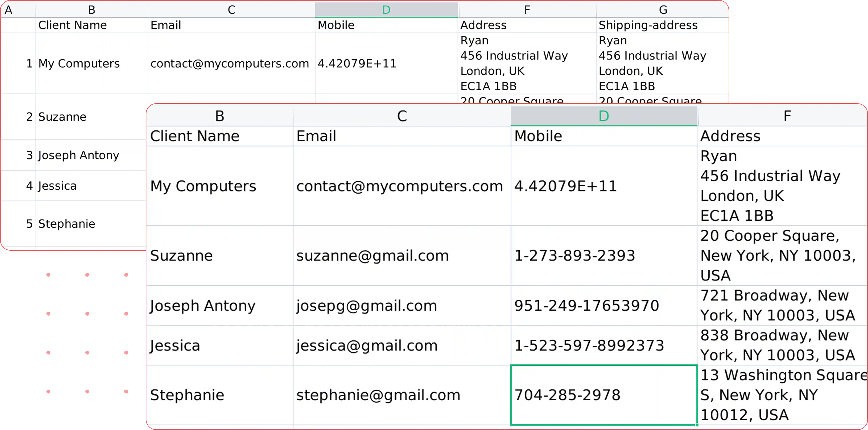Select Joseph Antony cell in front spreadsheet
This screenshot has width=868, height=430.
(220, 305)
